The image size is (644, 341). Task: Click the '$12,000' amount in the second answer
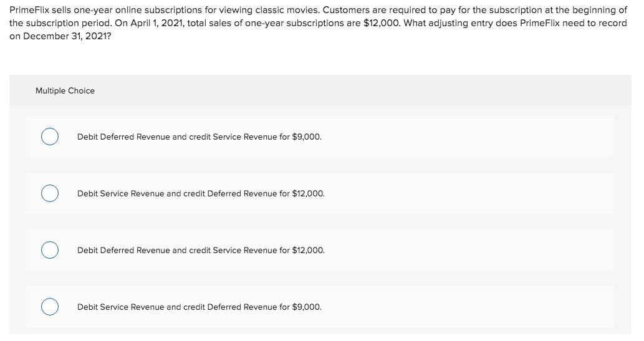309,193
